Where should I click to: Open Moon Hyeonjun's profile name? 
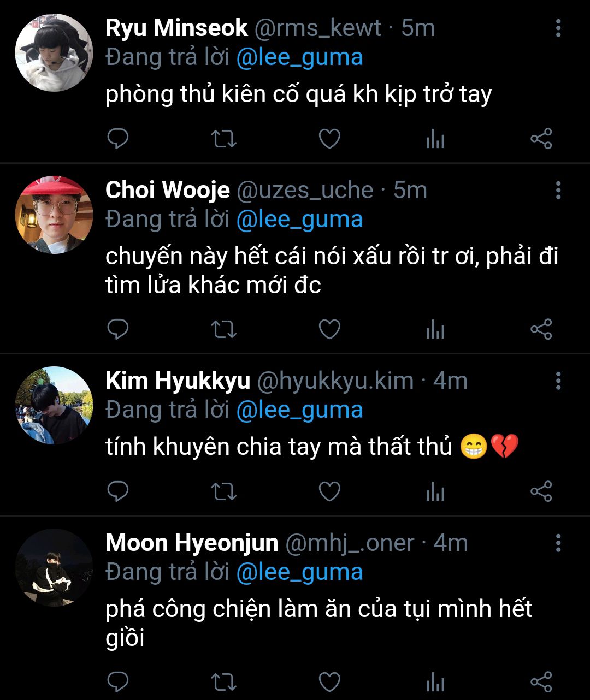(x=192, y=543)
